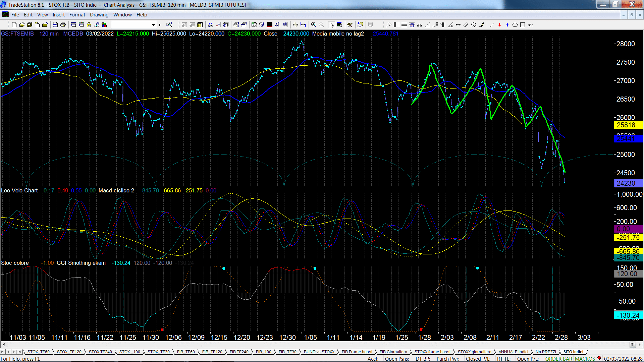Click the crossed hammer tools icon
The image size is (644, 362).
click(x=350, y=25)
